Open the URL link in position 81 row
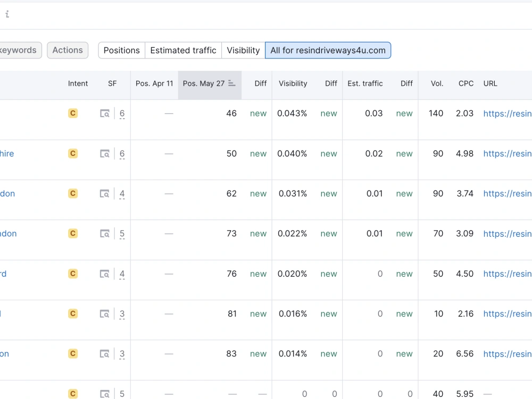The width and height of the screenshot is (532, 399). (508, 314)
